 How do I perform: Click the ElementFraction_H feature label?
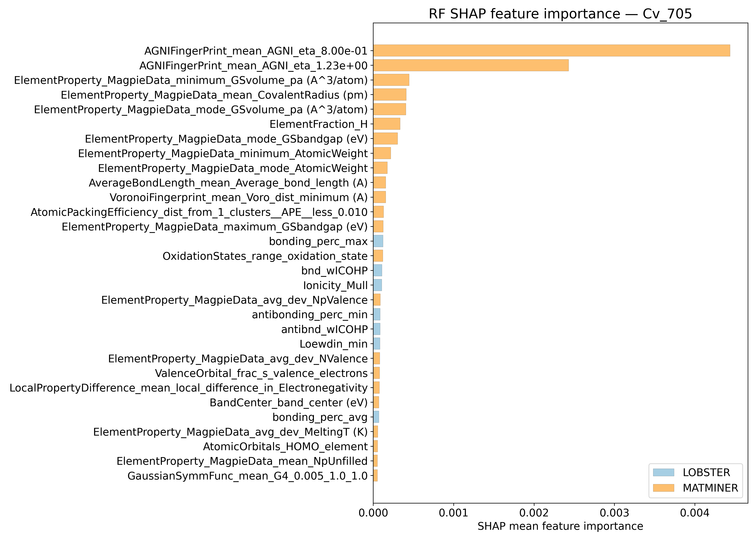click(x=318, y=124)
